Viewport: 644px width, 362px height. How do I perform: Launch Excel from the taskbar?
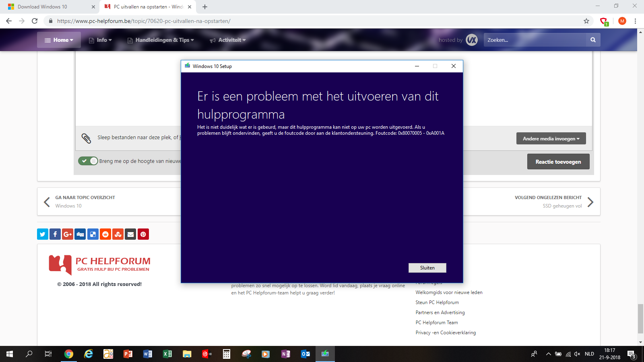(167, 354)
